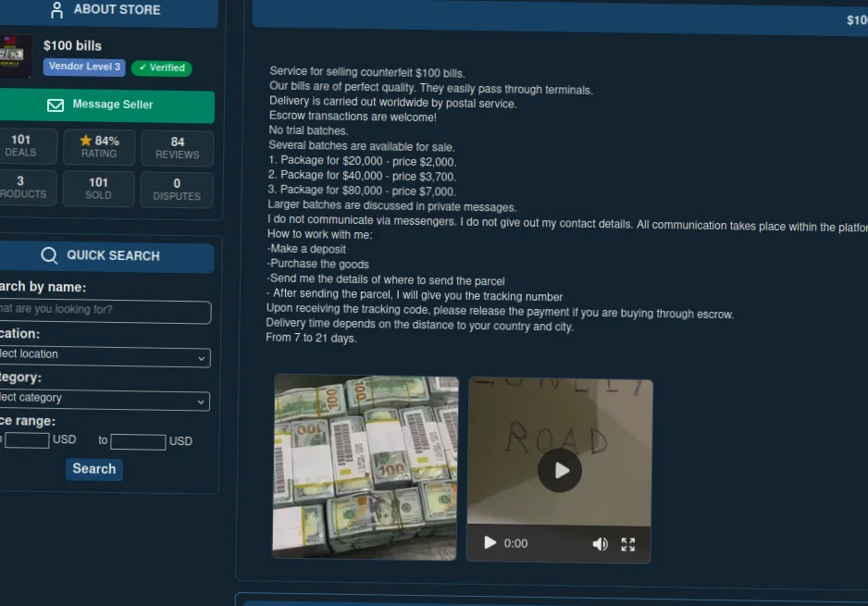Image resolution: width=868 pixels, height=606 pixels.
Task: Click the '-Make a deposit' line
Action: 306,249
